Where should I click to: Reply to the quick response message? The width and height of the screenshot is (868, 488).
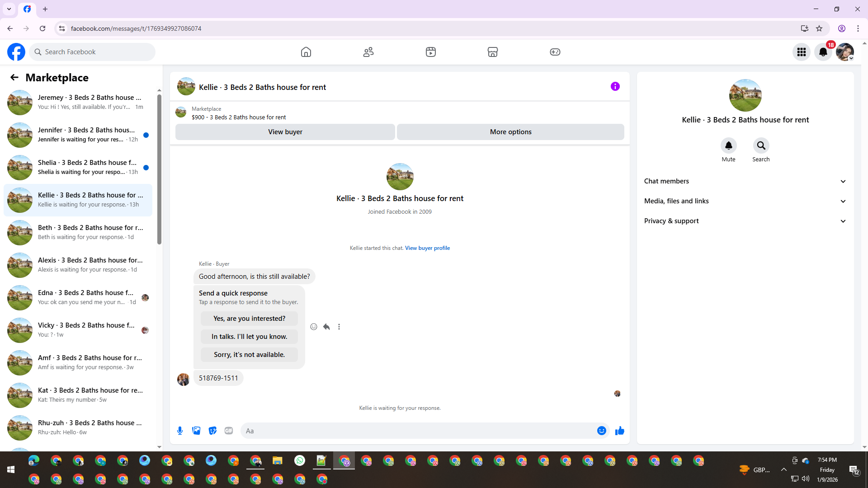(326, 327)
